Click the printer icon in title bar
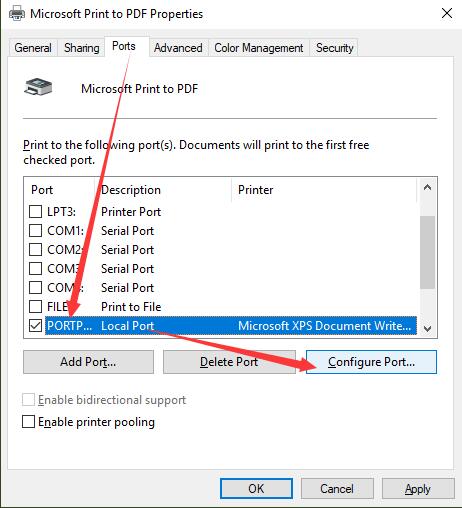The width and height of the screenshot is (462, 508). click(x=16, y=14)
